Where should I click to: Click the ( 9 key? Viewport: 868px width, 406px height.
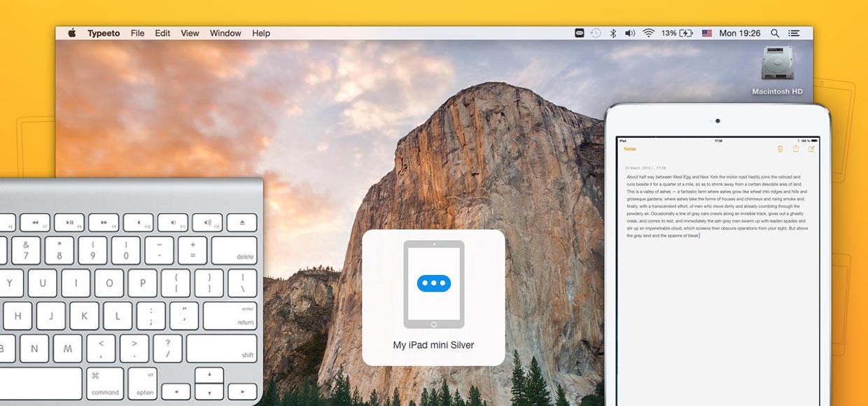point(92,250)
